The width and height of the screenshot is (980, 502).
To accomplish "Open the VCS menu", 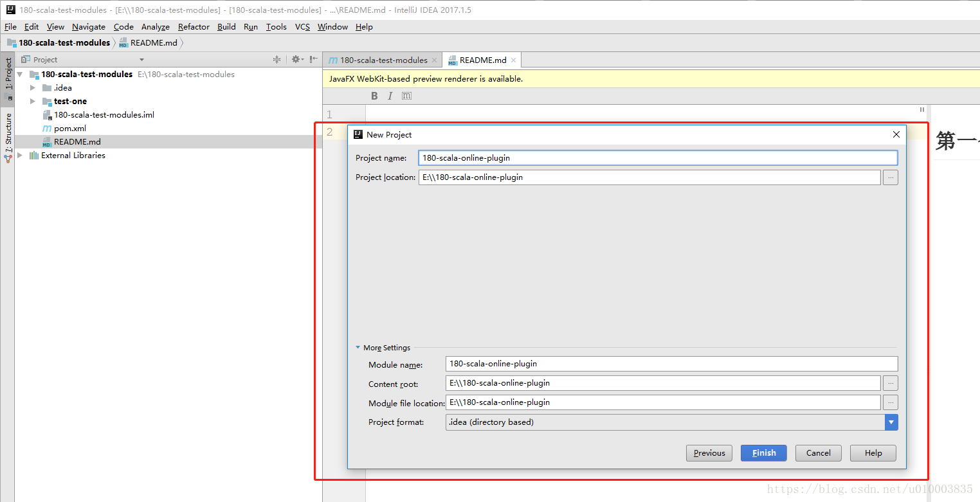I will 302,27.
